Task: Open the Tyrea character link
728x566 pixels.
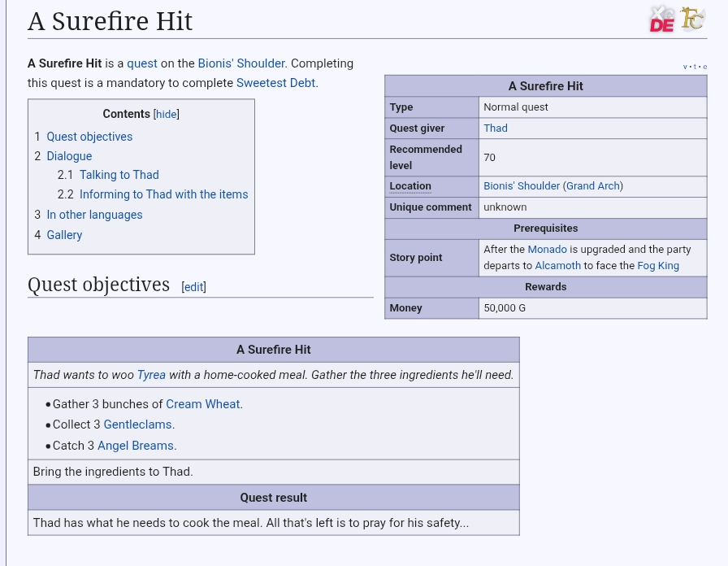Action: click(x=151, y=375)
